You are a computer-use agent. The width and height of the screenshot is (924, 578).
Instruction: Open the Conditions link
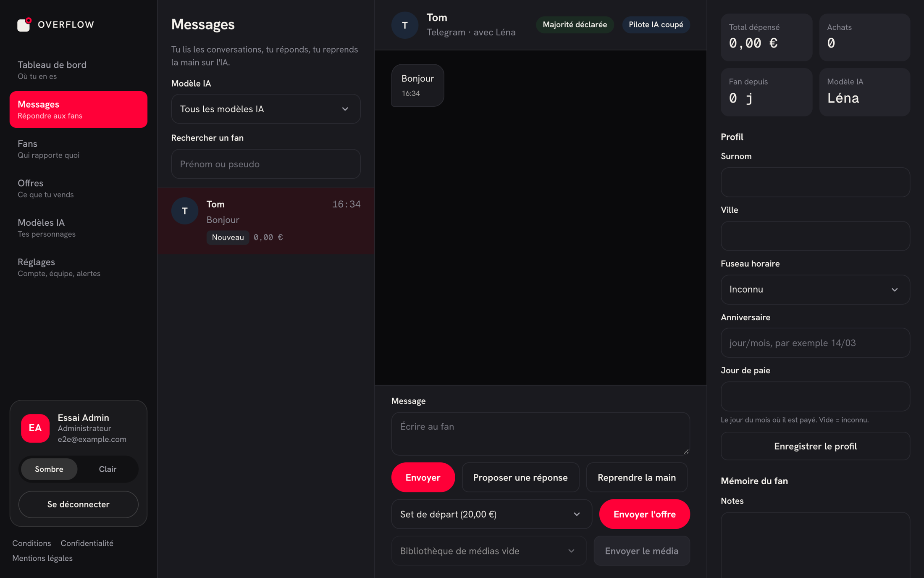pyautogui.click(x=31, y=543)
